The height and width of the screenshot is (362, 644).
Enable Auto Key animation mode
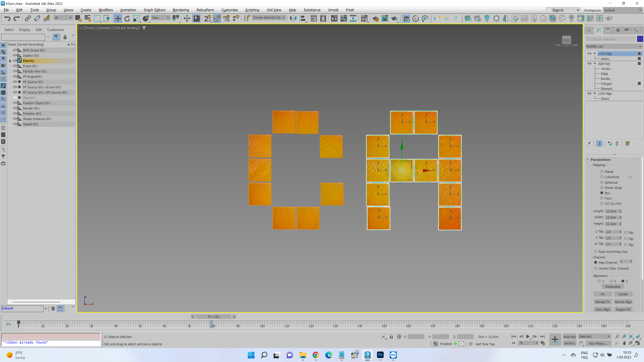[x=570, y=337]
